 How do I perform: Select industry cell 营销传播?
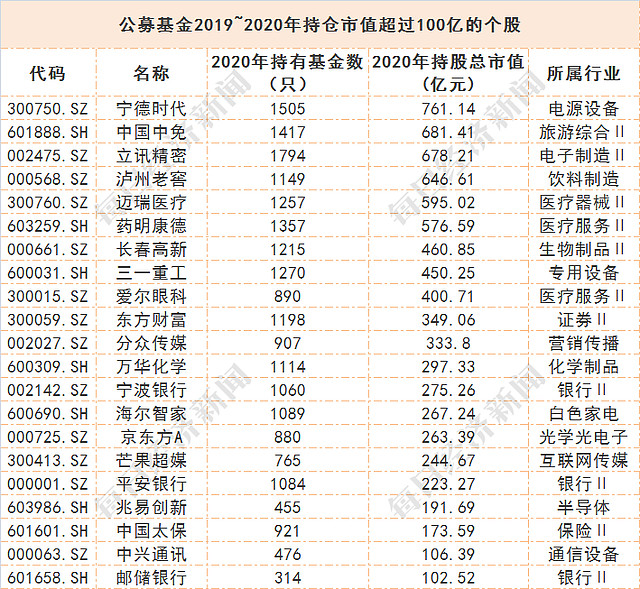tap(584, 343)
